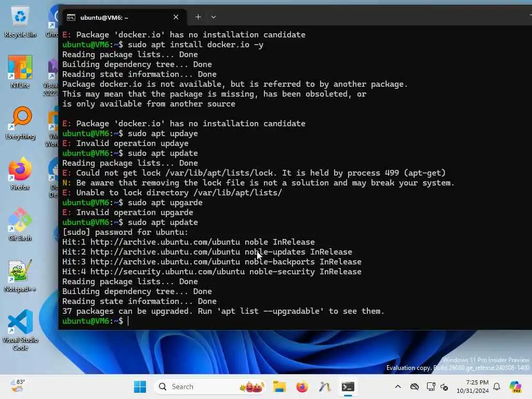Click the 'Hit:1' archive.ubuntu.com noble InRelease line
Image resolution: width=532 pixels, height=399 pixels.
(189, 242)
